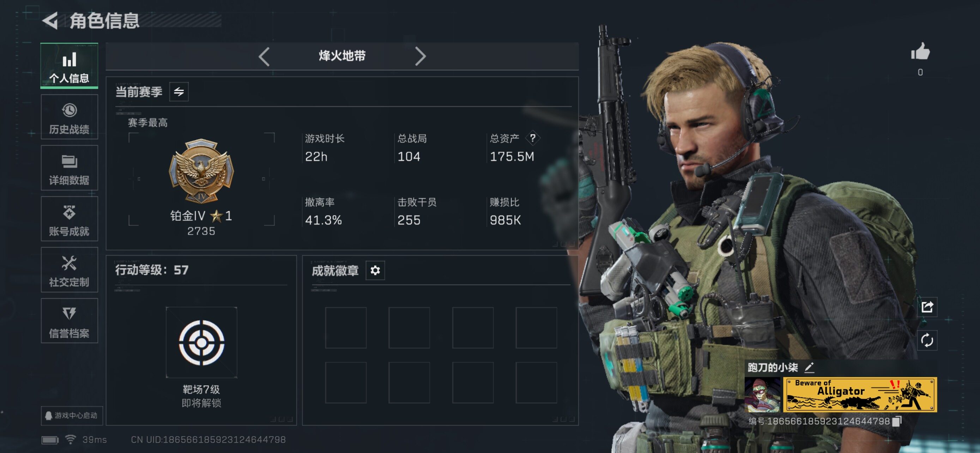
Task: Give a thumbs-up like to this profile
Action: click(x=920, y=52)
